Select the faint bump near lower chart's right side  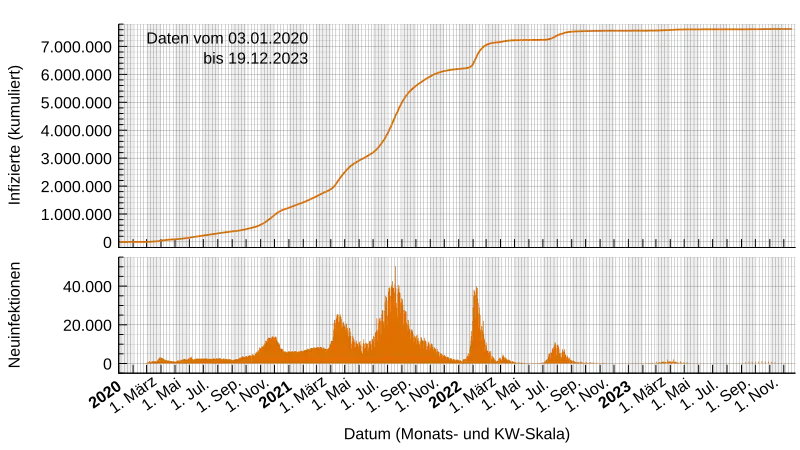pyautogui.click(x=670, y=361)
